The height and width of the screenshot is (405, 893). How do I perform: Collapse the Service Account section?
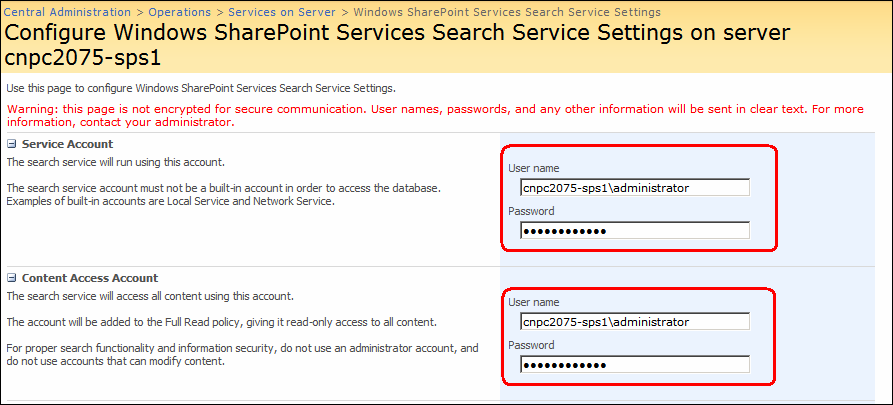point(11,144)
